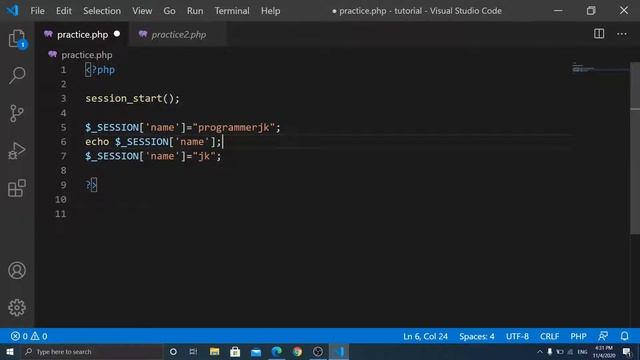Open the Go menu
Image resolution: width=640 pixels, height=360 pixels.
(x=169, y=11)
